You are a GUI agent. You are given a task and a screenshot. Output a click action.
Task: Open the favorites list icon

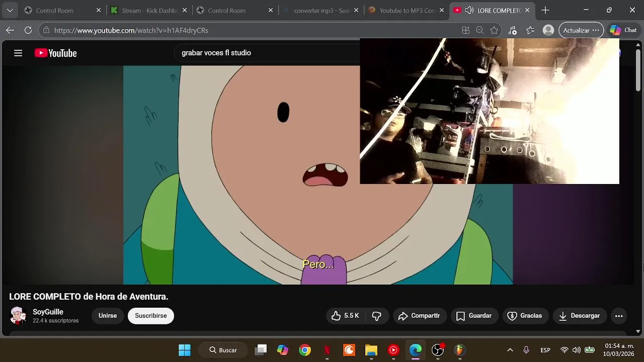click(x=530, y=30)
